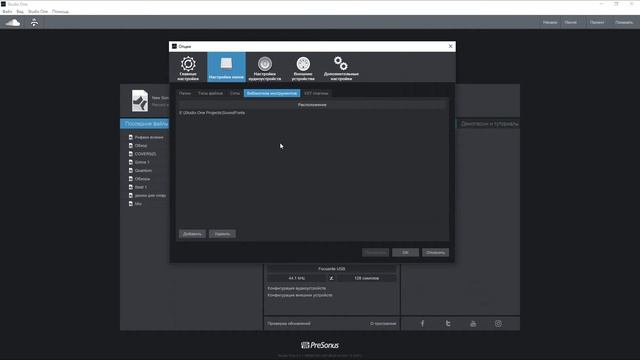Open recent file COVERS(2)
Image resolution: width=640 pixels, height=360 pixels.
click(145, 154)
